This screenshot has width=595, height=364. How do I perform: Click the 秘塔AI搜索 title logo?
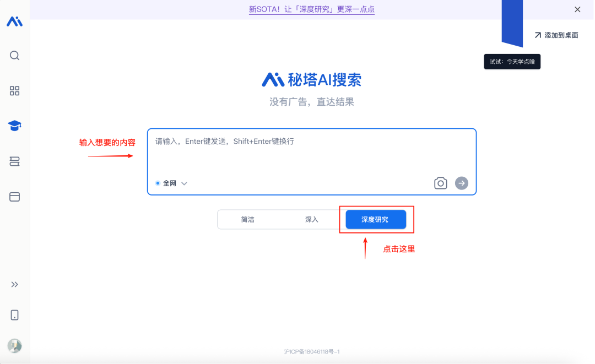point(311,80)
